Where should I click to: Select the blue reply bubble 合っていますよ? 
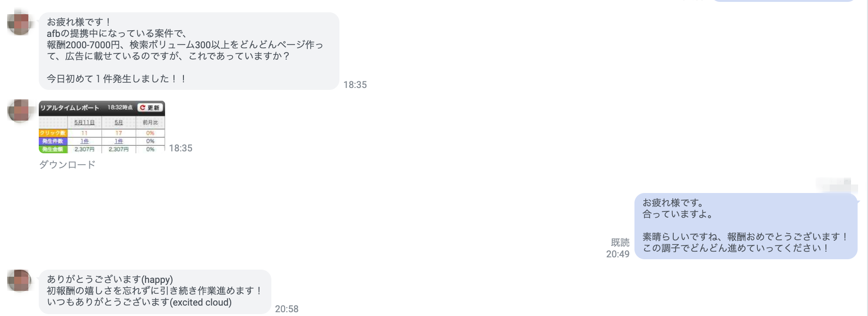[x=745, y=226]
